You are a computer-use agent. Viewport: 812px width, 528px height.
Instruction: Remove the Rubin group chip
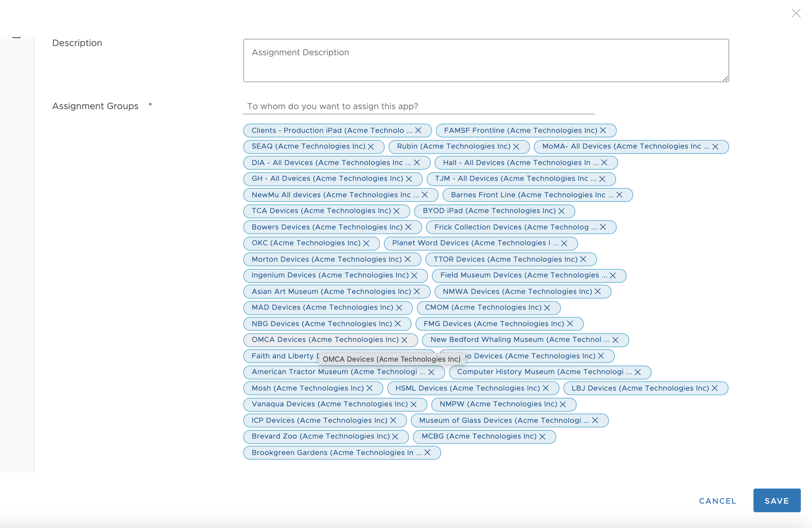click(516, 146)
